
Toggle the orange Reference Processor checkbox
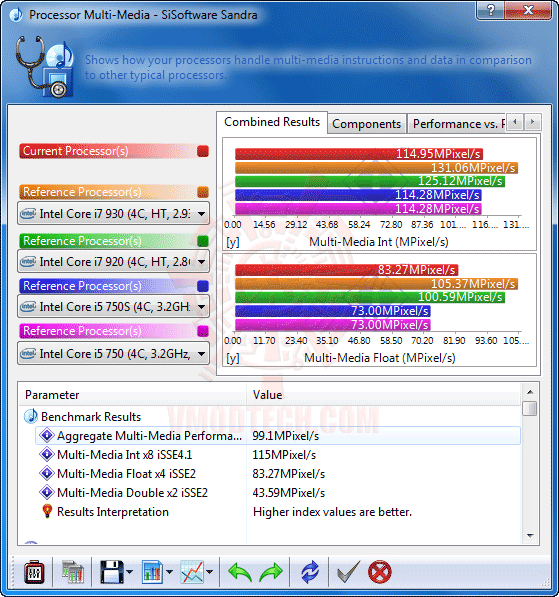point(203,192)
